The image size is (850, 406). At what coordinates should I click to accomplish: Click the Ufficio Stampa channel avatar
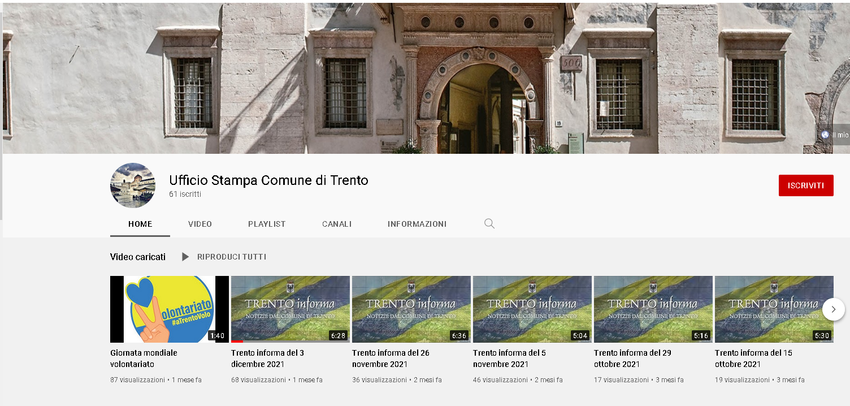click(x=133, y=185)
